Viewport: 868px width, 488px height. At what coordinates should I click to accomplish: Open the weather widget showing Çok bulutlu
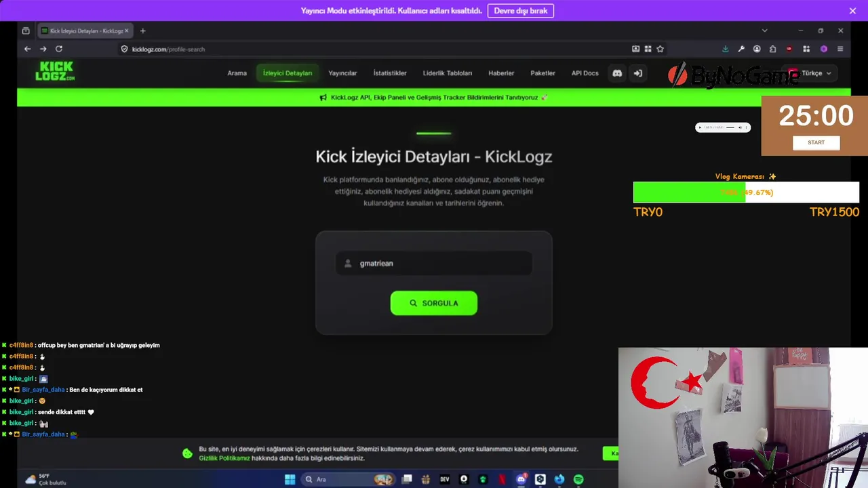point(46,479)
